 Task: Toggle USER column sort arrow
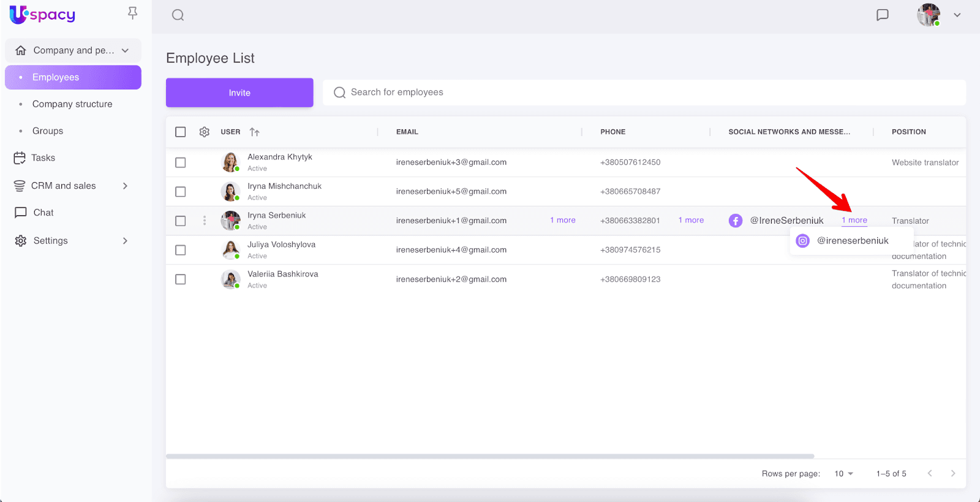(x=255, y=132)
